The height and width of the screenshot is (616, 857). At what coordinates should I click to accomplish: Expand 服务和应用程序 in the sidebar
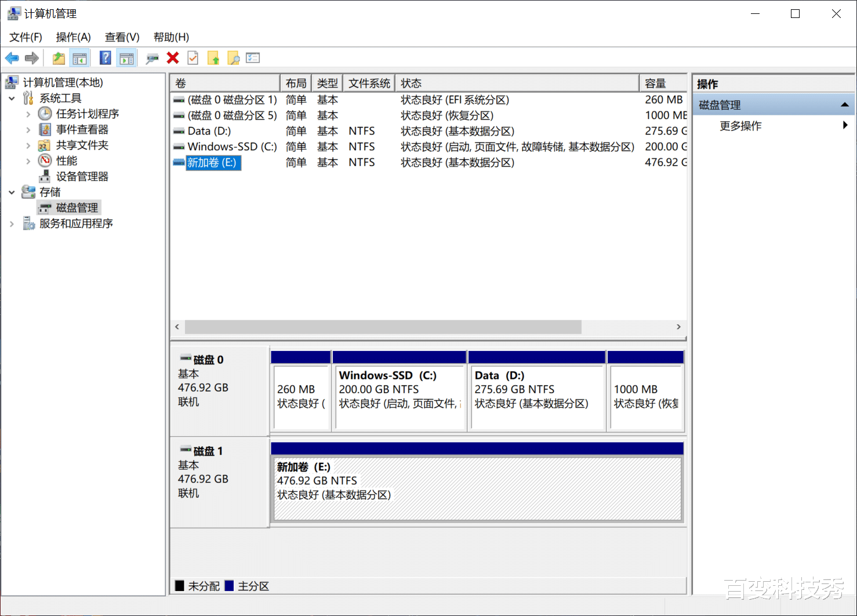coord(12,223)
